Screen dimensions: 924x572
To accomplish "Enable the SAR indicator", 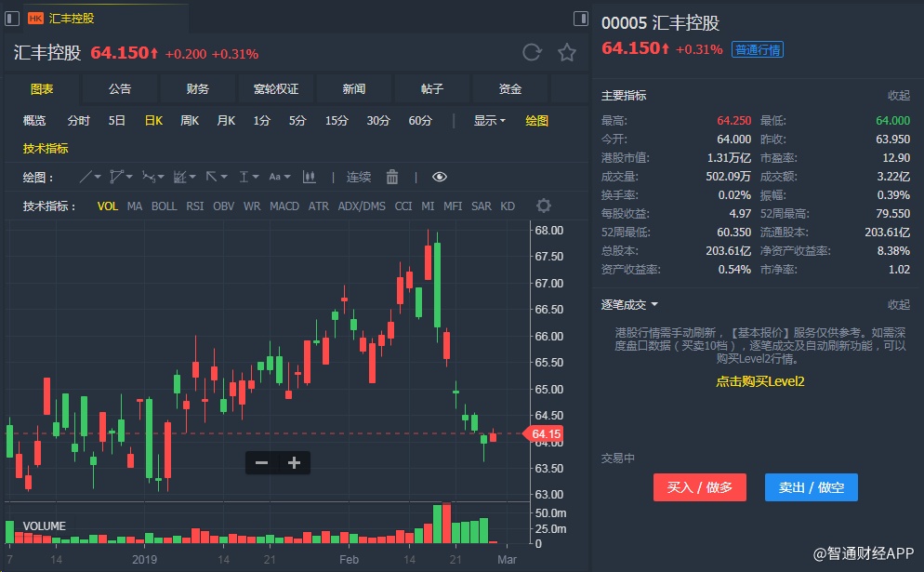I will (481, 206).
